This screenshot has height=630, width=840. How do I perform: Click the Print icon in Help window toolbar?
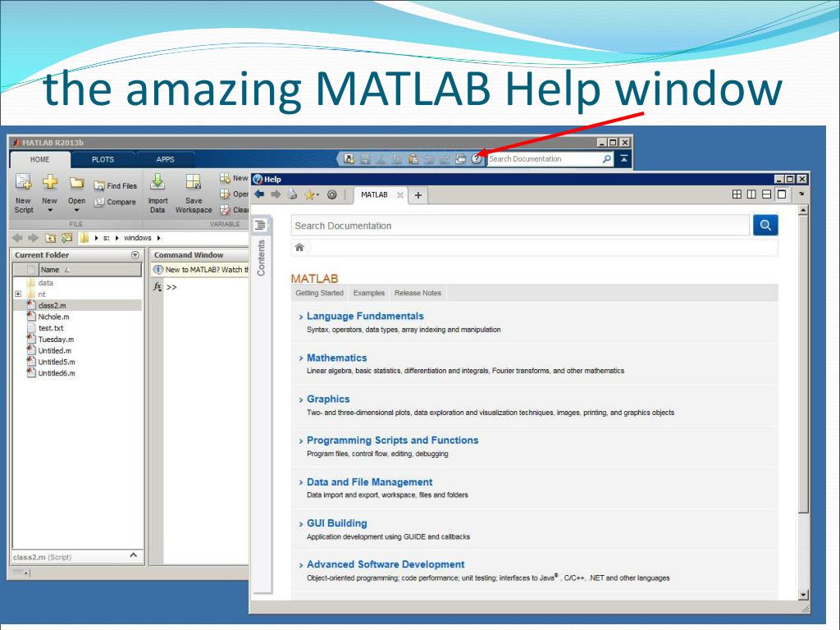click(292, 194)
